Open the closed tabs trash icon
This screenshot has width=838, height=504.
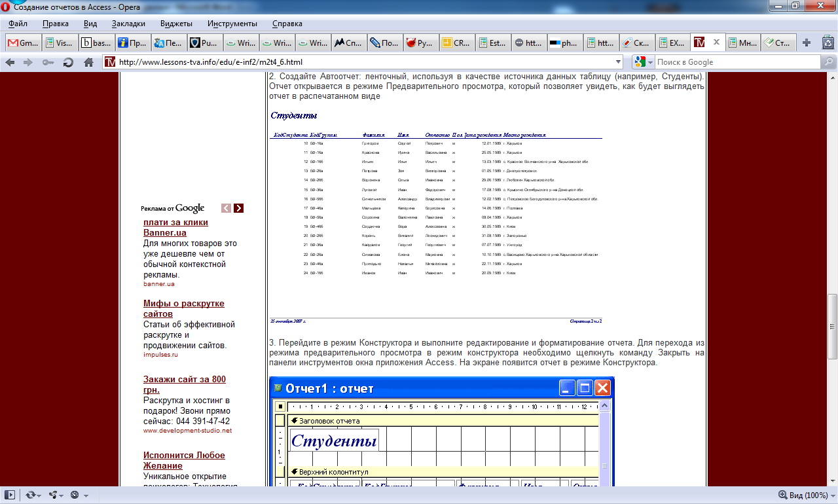(x=828, y=43)
